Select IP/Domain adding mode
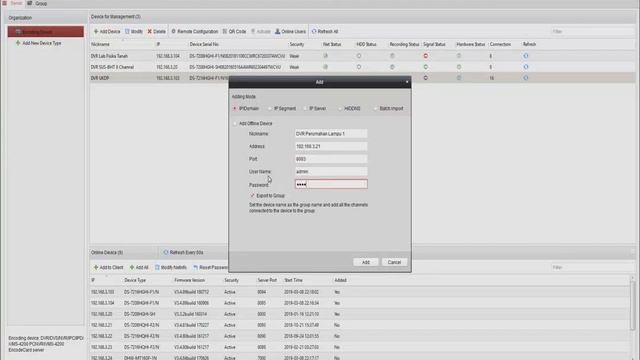The width and height of the screenshot is (640, 360). (x=235, y=109)
